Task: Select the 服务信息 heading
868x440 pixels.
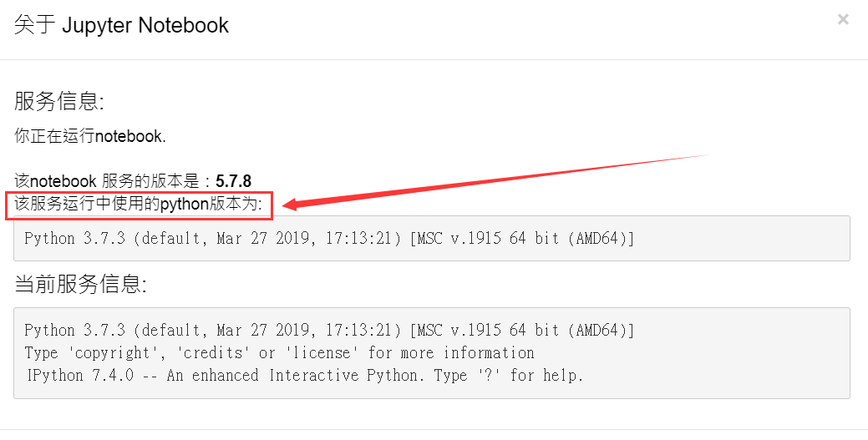Action: coord(58,101)
